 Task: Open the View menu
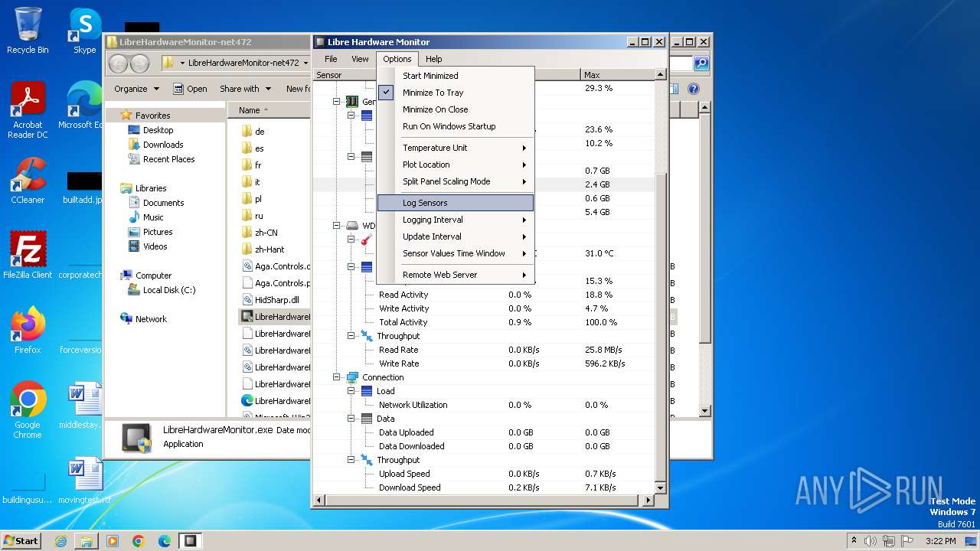(360, 59)
